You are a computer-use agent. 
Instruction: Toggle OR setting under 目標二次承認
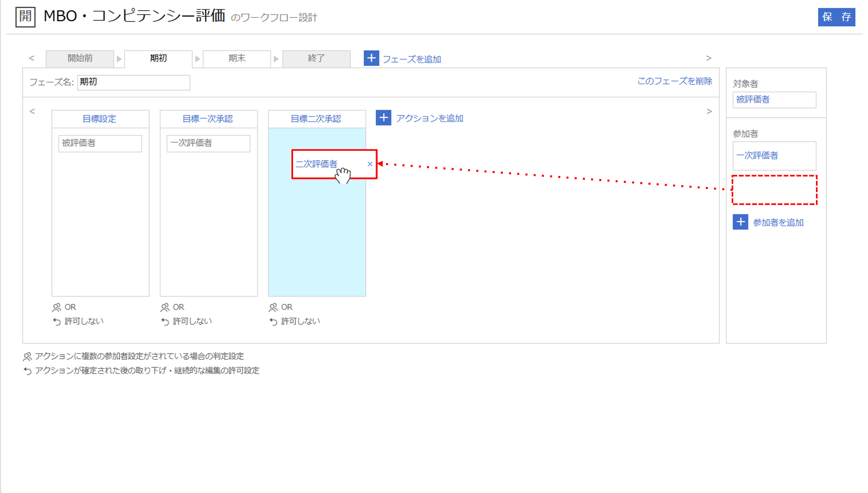pos(287,307)
